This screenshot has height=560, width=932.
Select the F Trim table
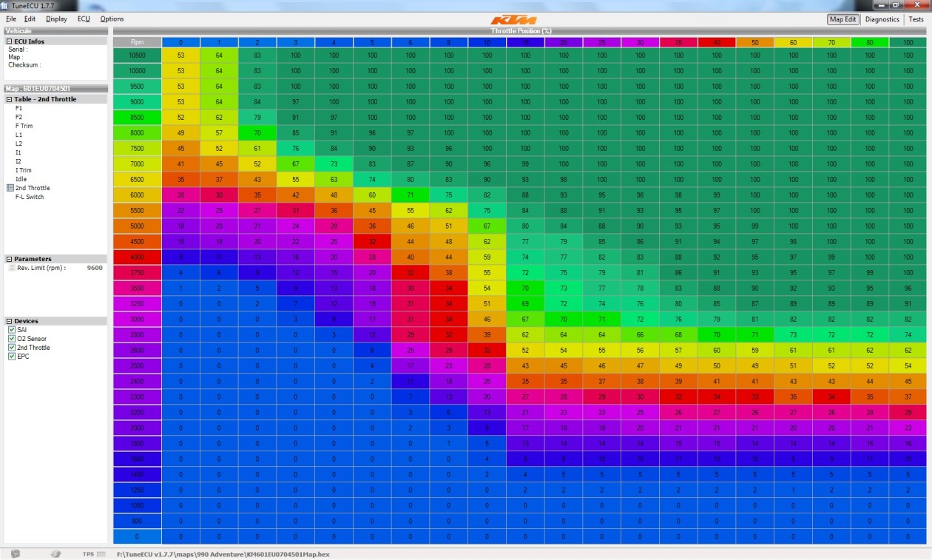coord(24,126)
